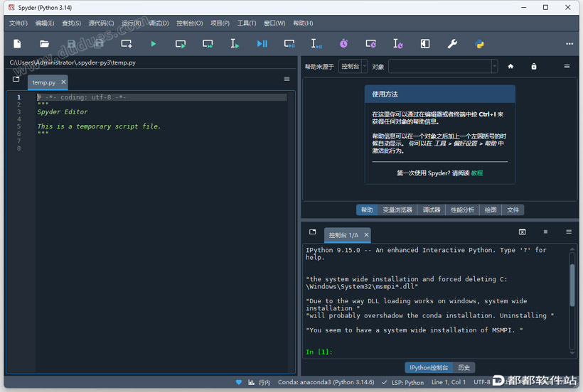Open the 帮助(H) menu
This screenshot has height=392, width=583.
303,23
